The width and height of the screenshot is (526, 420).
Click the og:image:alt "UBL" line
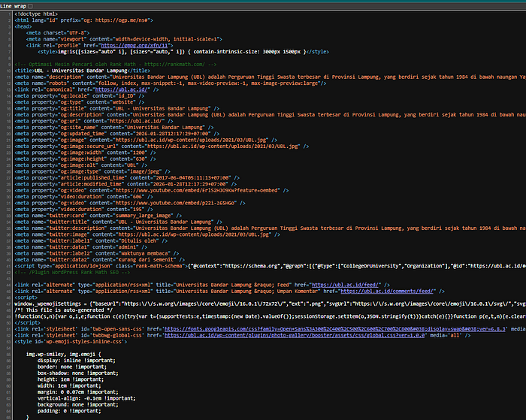[81, 165]
